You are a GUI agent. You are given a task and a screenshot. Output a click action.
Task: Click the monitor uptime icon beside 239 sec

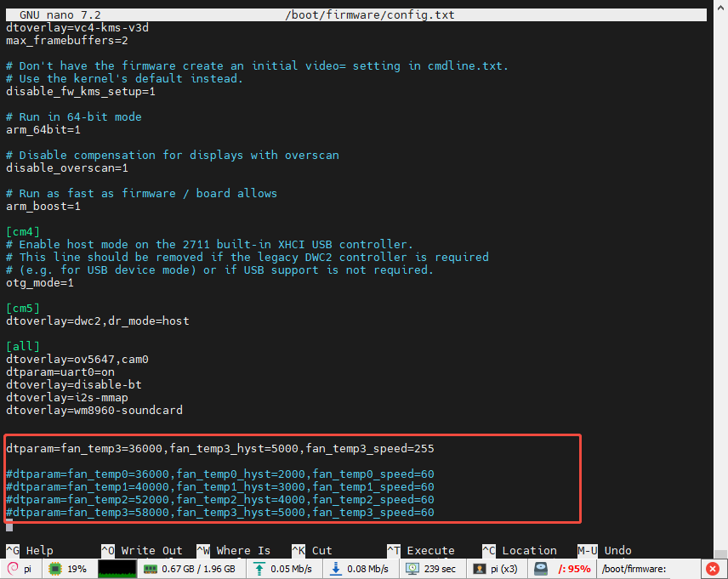[412, 569]
